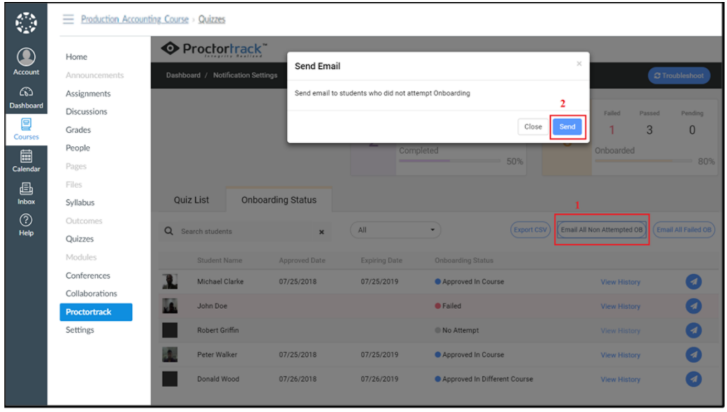Open Modules in course navigation

pyautogui.click(x=81, y=257)
